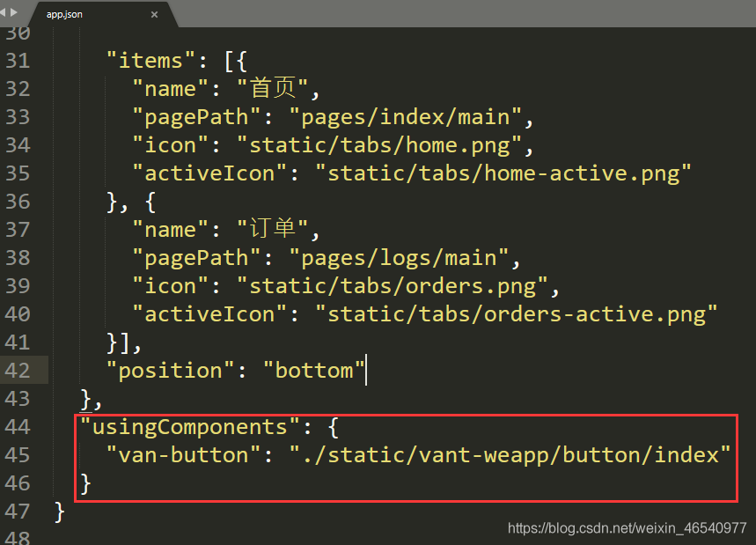
Task: Click the "pages/logs/main" path string
Action: [399, 258]
